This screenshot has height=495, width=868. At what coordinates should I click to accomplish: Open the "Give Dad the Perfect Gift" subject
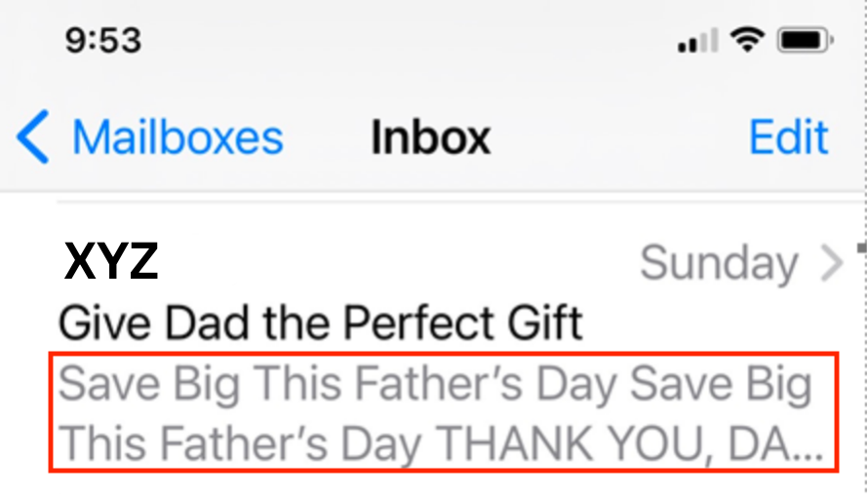pos(321,322)
